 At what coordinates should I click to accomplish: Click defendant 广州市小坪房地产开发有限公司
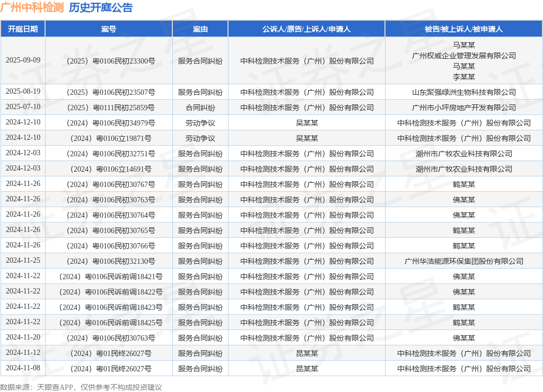point(463,108)
